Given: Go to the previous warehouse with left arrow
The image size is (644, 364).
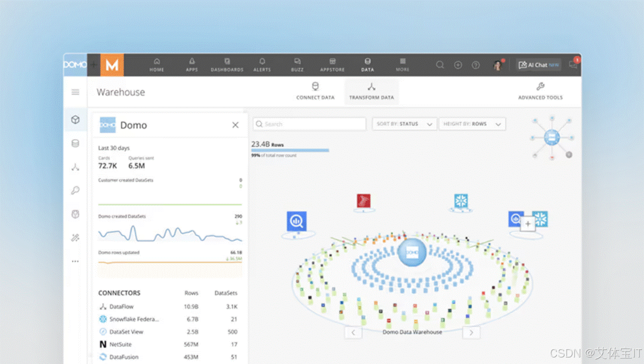Looking at the screenshot, I should (x=354, y=332).
